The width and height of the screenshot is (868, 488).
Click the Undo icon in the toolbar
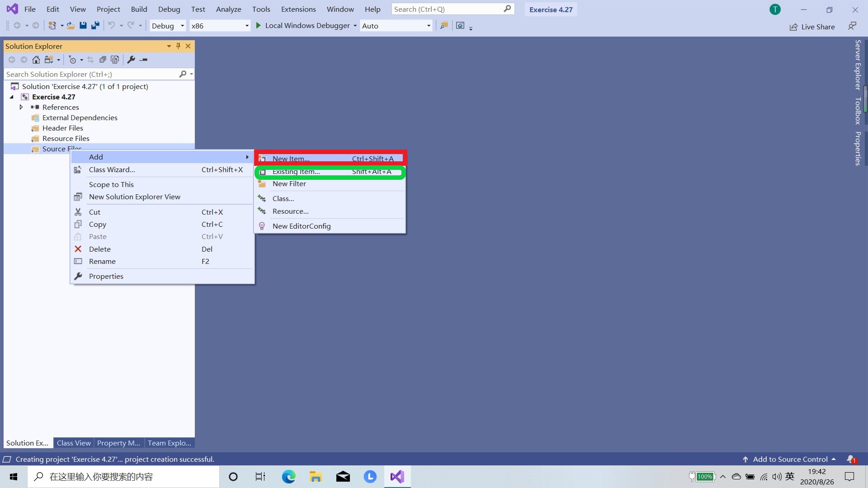pyautogui.click(x=112, y=26)
